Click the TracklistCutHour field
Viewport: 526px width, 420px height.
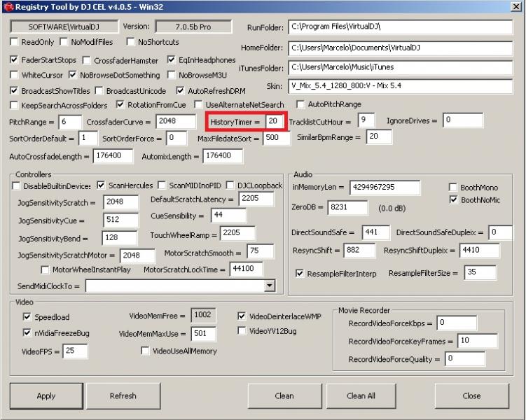(366, 120)
